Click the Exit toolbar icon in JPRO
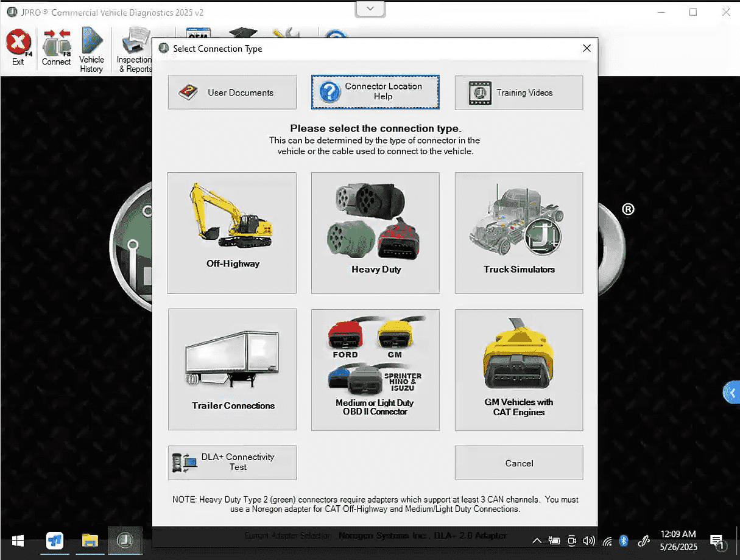The image size is (740, 560). point(19,48)
